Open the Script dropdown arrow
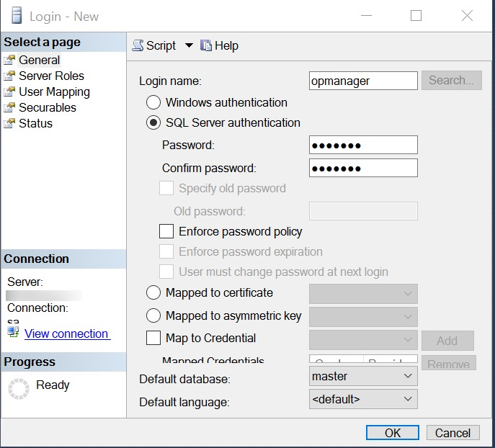This screenshot has height=448, width=495. click(x=189, y=45)
